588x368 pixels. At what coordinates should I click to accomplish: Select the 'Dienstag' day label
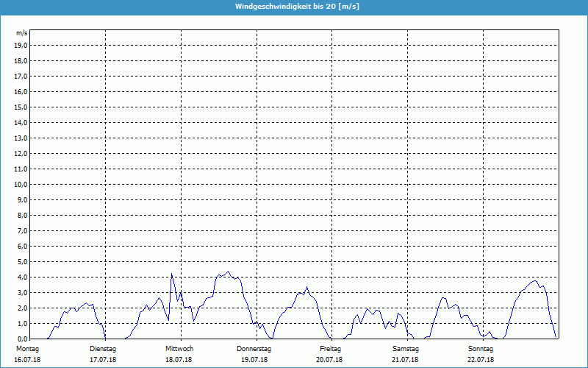103,348
